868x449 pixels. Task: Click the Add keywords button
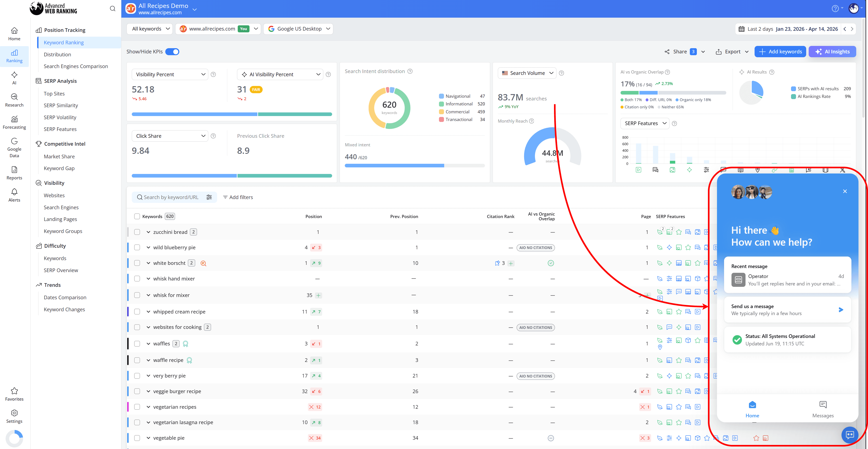pyautogui.click(x=780, y=52)
